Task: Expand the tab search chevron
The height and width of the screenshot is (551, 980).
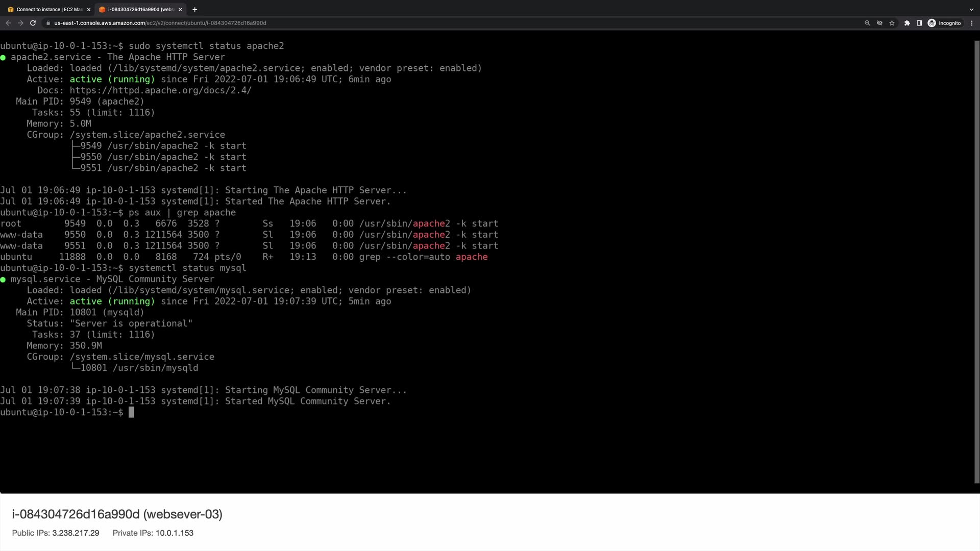Action: click(x=971, y=9)
